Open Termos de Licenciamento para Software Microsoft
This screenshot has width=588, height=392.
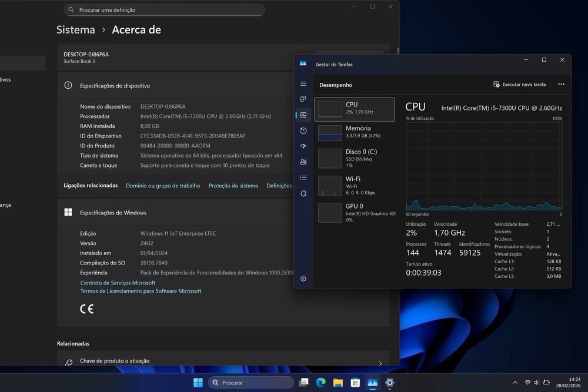(141, 291)
